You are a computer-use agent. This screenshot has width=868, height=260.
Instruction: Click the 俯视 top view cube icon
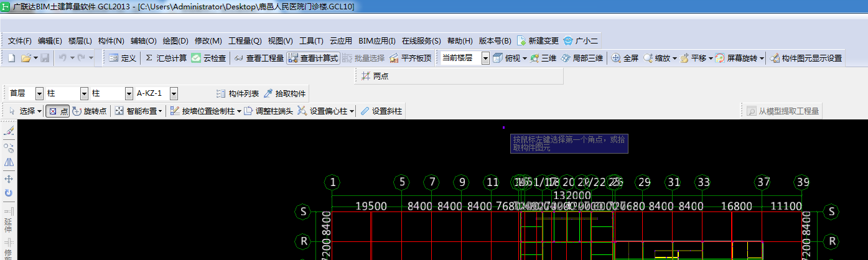click(x=497, y=58)
